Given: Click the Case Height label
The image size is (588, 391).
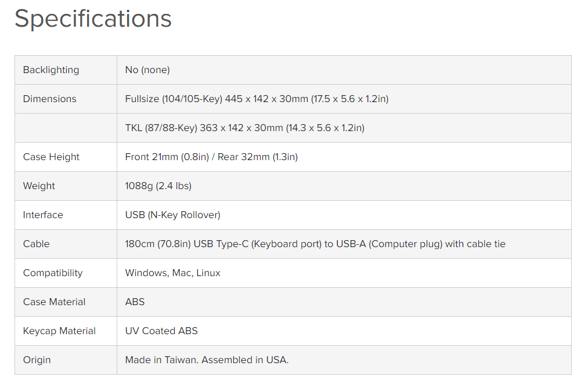Looking at the screenshot, I should tap(51, 157).
